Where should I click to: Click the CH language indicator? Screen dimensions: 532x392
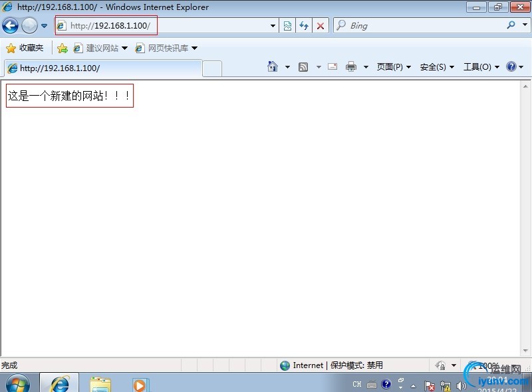click(357, 384)
